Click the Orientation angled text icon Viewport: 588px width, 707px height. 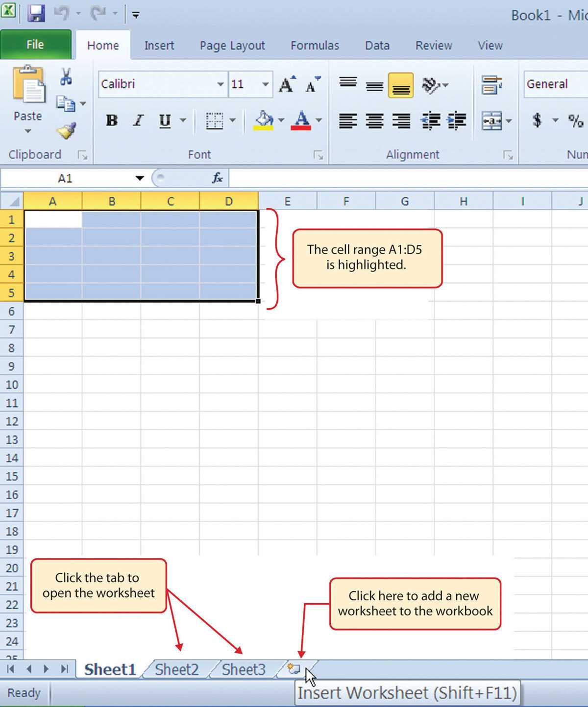point(430,85)
